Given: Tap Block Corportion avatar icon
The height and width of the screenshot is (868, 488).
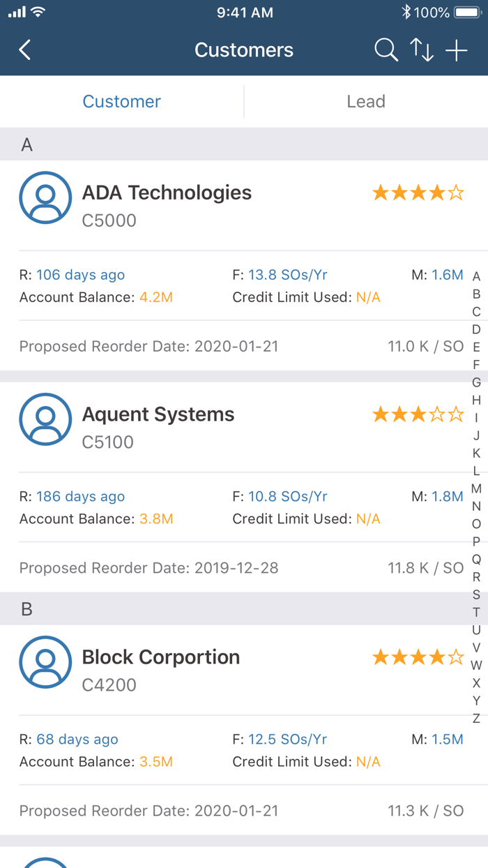Looking at the screenshot, I should click(45, 662).
